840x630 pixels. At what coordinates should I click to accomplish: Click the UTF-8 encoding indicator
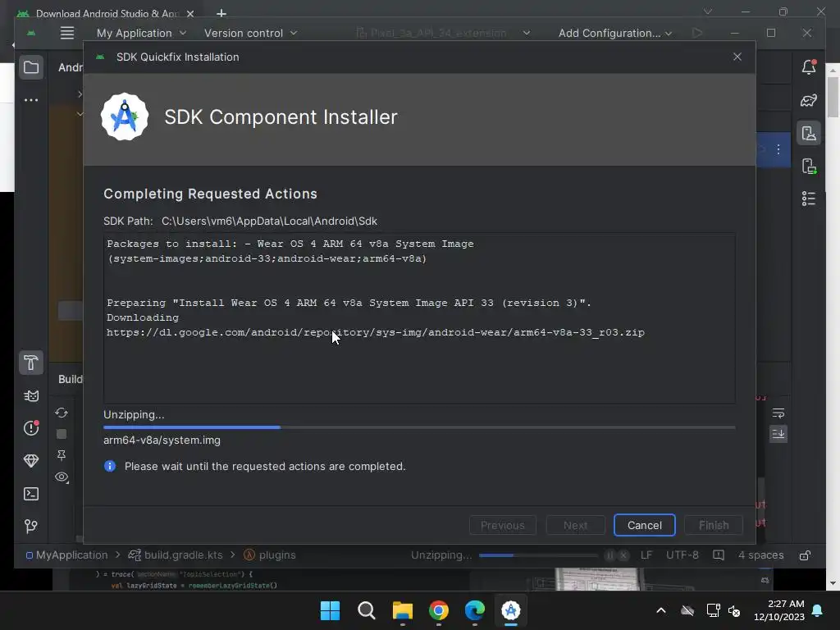tap(682, 555)
